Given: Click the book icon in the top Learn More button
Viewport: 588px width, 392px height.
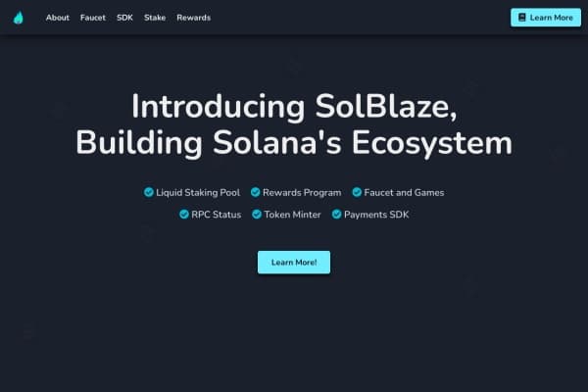Looking at the screenshot, I should (522, 18).
